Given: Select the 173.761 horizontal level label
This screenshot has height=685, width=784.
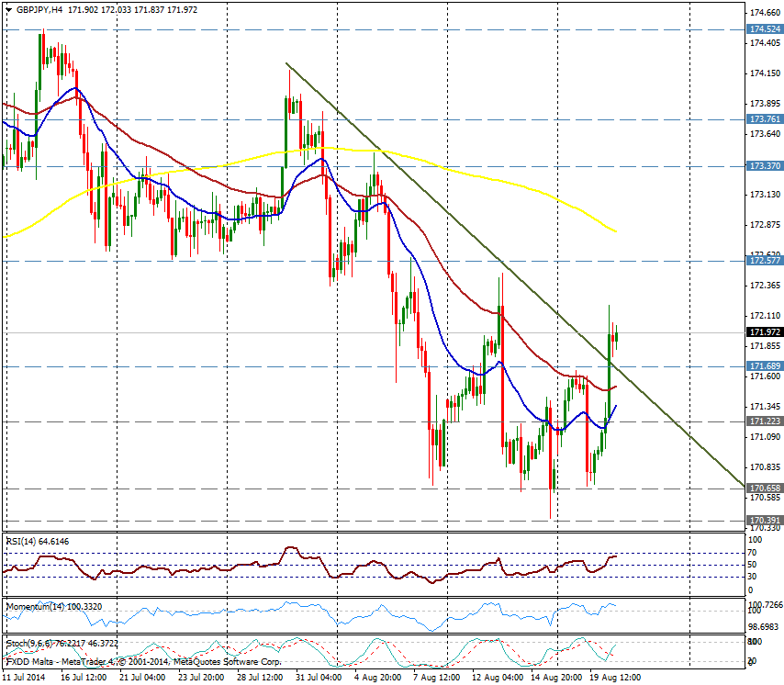Looking at the screenshot, I should click(x=765, y=119).
